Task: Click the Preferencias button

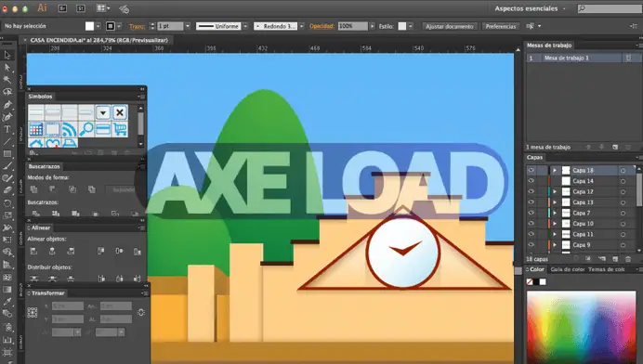Action: (x=500, y=26)
